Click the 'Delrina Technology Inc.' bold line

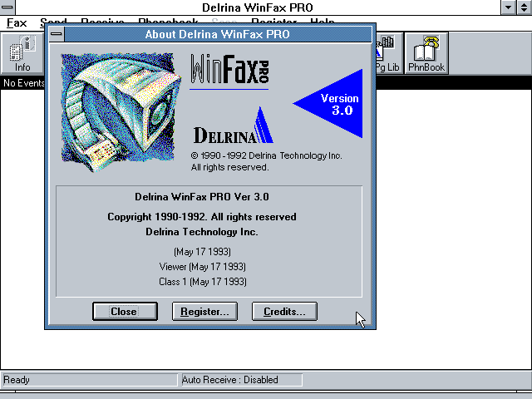tap(202, 232)
